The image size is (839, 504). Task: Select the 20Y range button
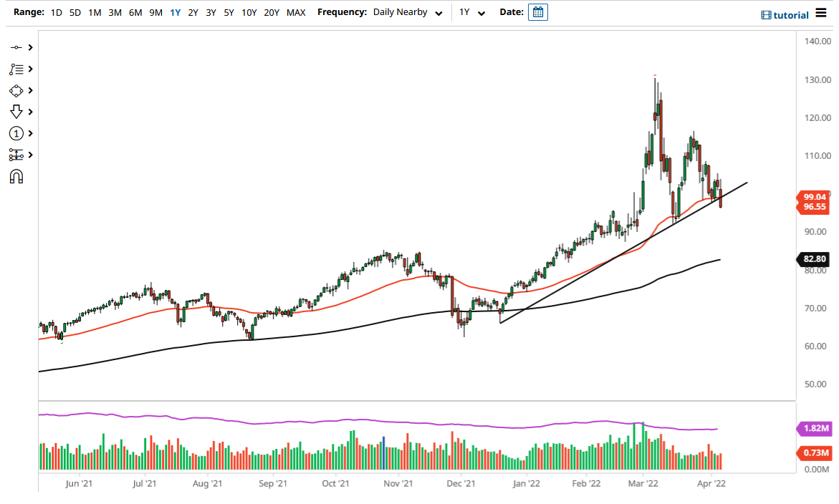[x=272, y=12]
